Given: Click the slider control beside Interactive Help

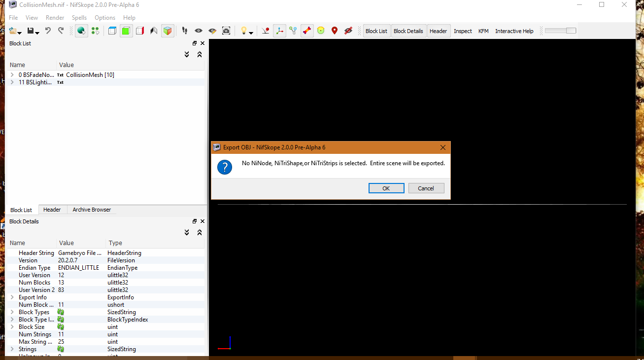Looking at the screenshot, I should [x=560, y=31].
